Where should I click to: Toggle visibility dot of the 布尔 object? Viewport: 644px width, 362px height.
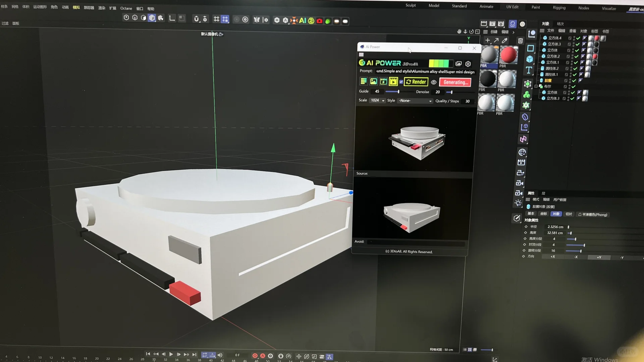(569, 86)
